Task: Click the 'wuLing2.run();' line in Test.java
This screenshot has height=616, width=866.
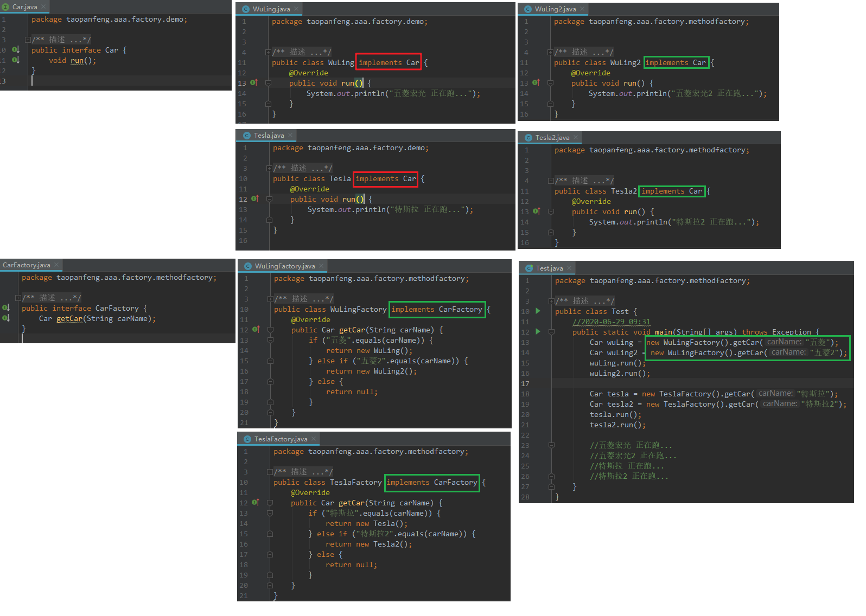Action: pos(620,374)
